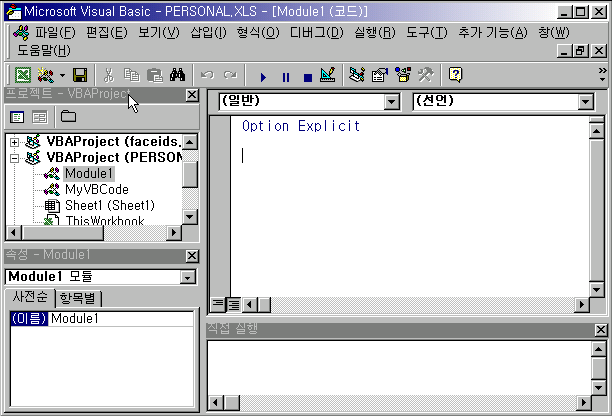Click the Option Explicit code line
This screenshot has width=612, height=416.
tap(301, 126)
